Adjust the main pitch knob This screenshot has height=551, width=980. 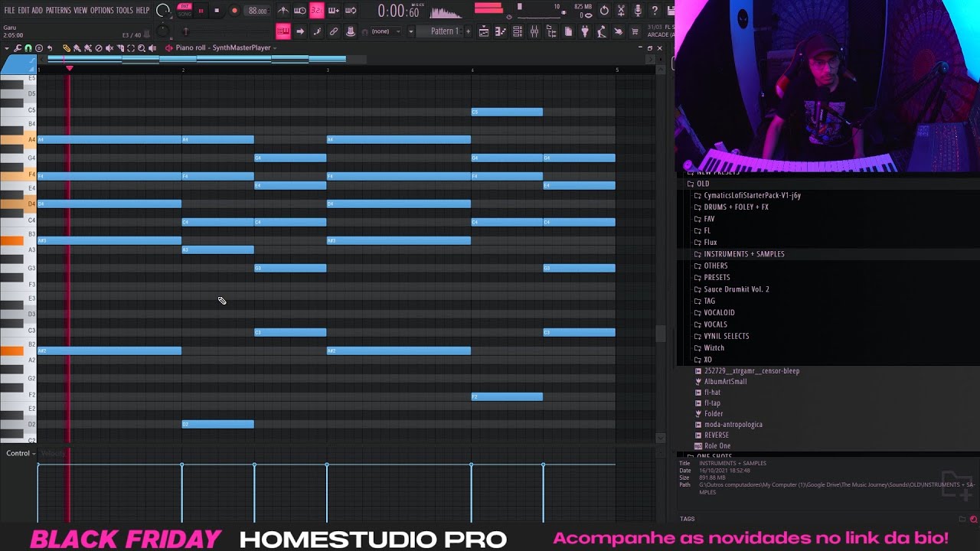click(162, 31)
